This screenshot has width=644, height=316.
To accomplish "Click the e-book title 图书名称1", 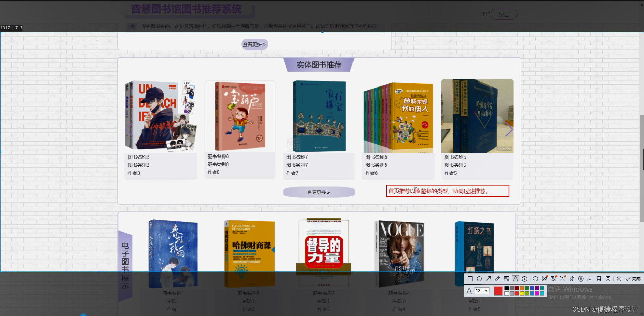I will point(173,293).
